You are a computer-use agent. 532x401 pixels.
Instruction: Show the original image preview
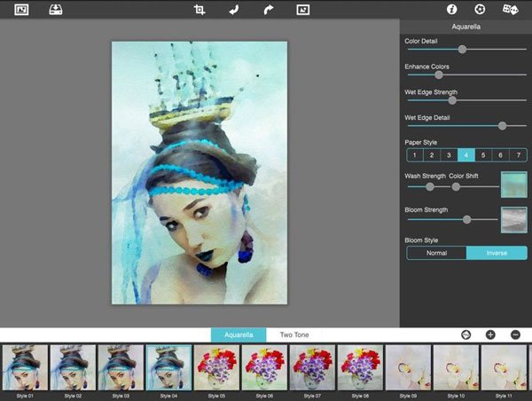click(303, 10)
